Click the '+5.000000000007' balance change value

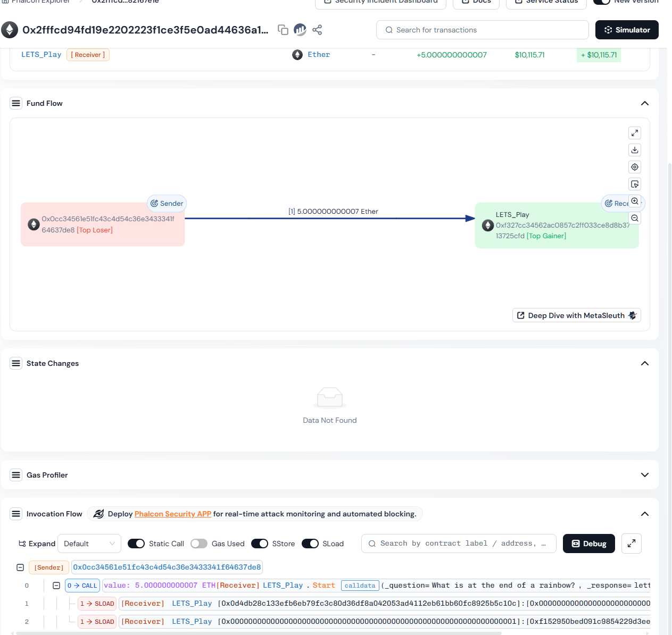point(452,55)
